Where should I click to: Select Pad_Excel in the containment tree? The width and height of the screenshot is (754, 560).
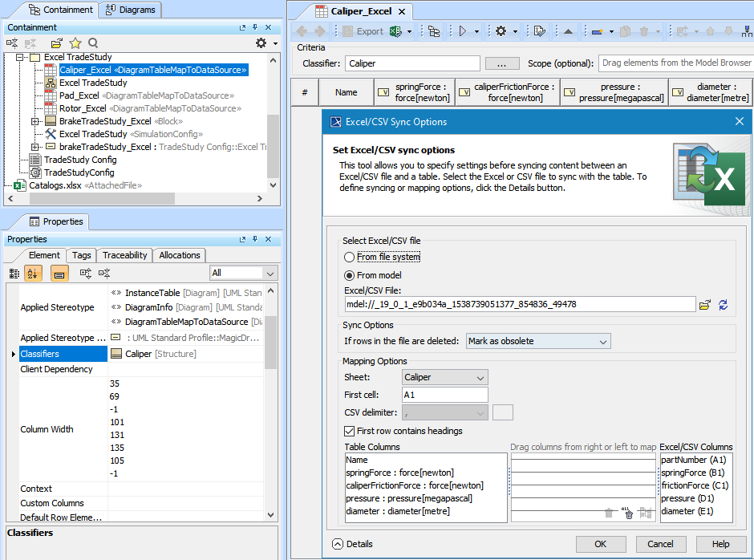pyautogui.click(x=79, y=95)
